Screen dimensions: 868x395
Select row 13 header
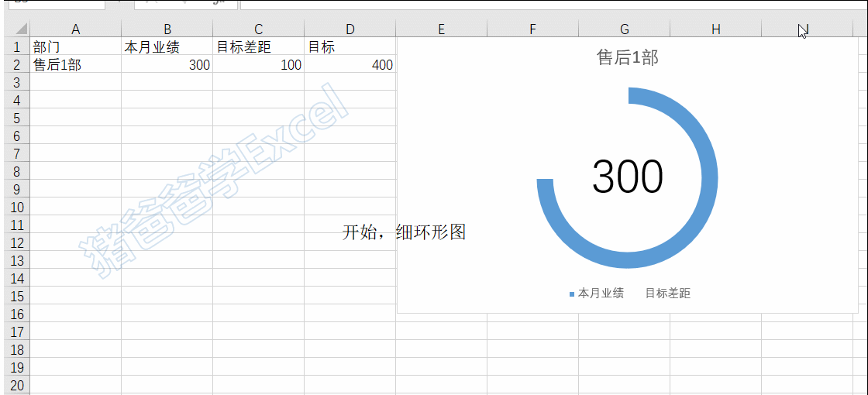[16, 260]
